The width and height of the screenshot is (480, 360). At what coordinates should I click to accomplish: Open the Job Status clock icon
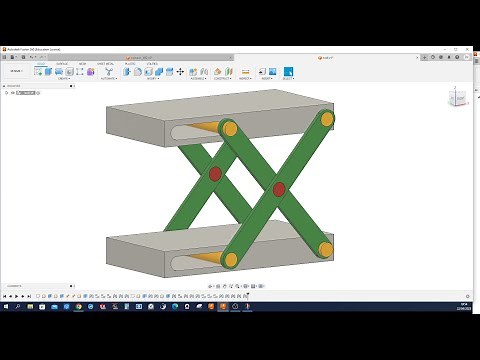[x=441, y=57]
